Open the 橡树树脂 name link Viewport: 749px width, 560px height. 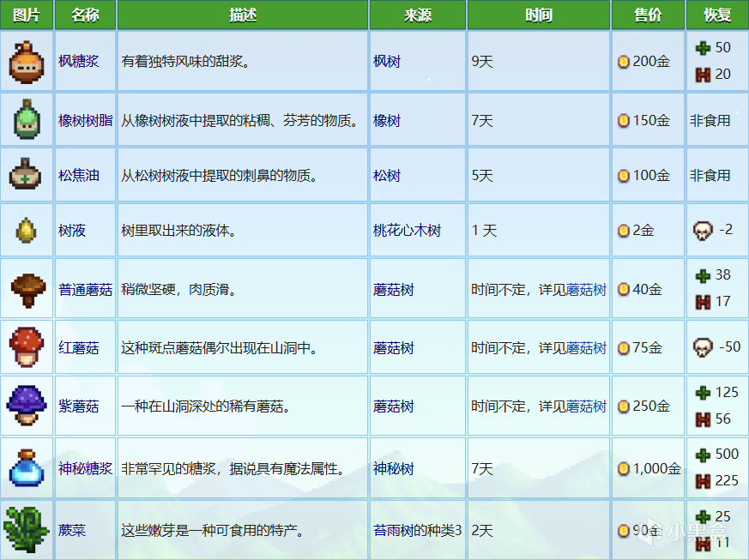click(86, 120)
